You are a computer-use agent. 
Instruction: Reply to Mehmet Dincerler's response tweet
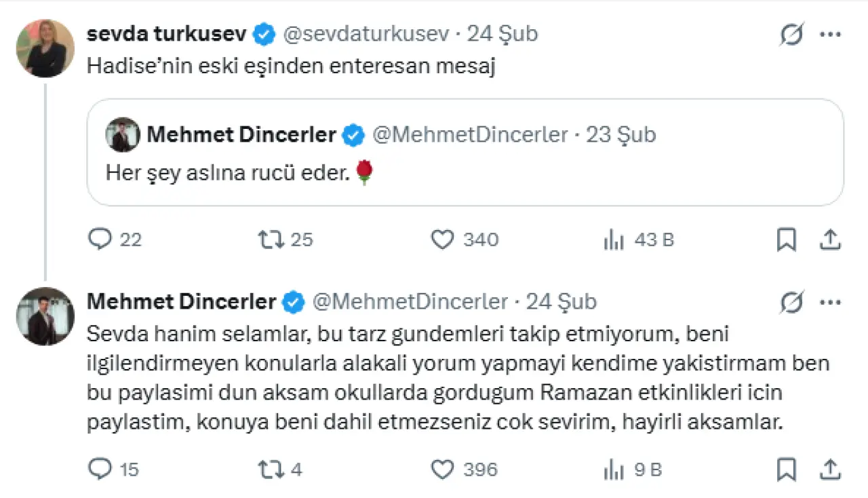(100, 469)
